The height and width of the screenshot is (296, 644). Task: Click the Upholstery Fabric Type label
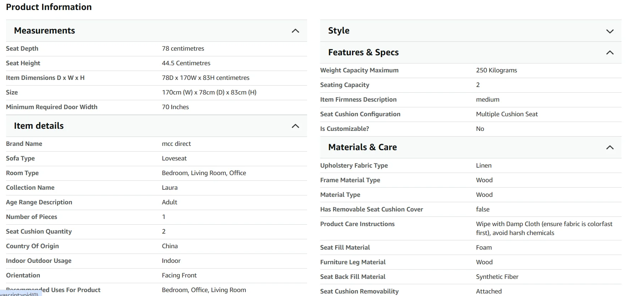pos(354,165)
